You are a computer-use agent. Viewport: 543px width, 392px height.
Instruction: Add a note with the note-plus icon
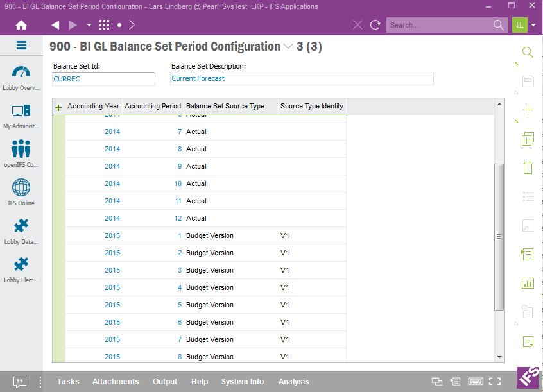pyautogui.click(x=528, y=341)
